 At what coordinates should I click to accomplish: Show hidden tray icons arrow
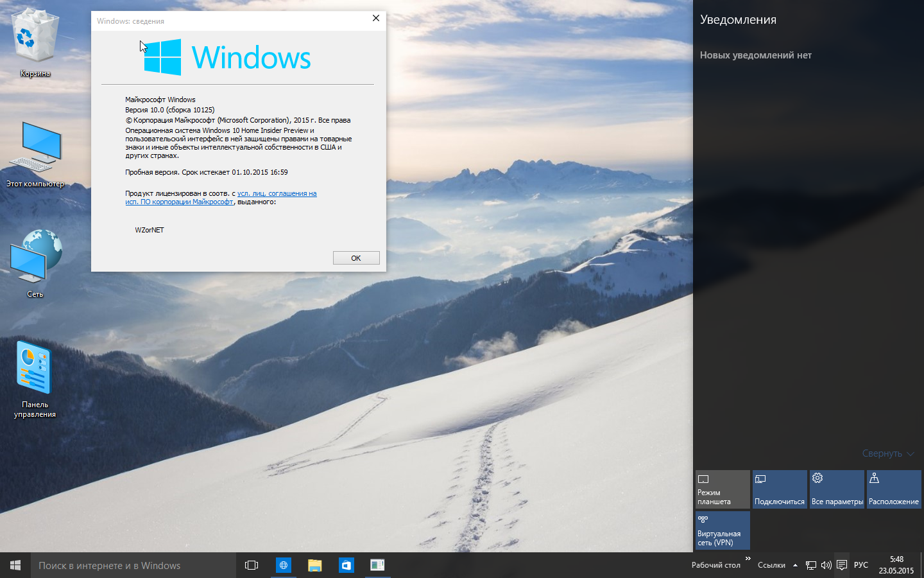click(795, 565)
